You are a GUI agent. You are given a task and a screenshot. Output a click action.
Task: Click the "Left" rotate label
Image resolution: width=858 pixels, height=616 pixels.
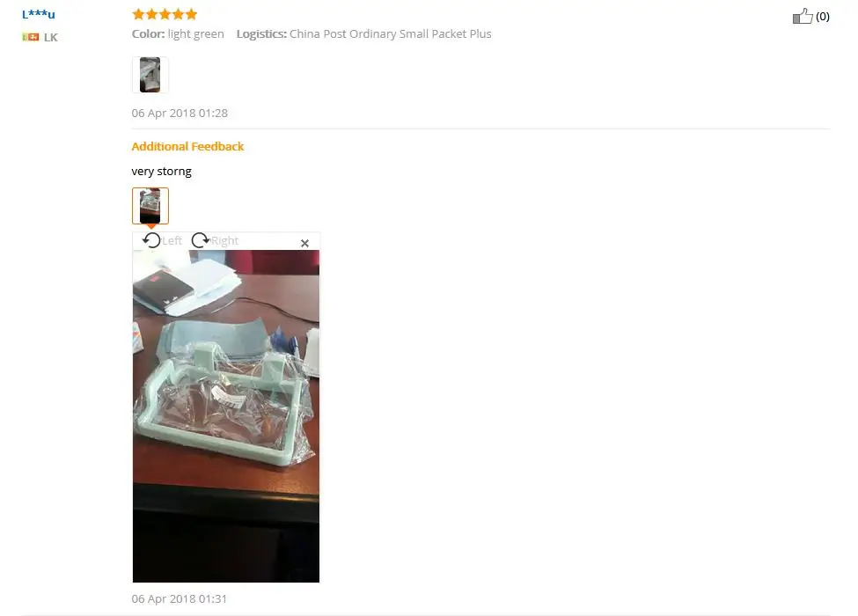click(x=172, y=241)
